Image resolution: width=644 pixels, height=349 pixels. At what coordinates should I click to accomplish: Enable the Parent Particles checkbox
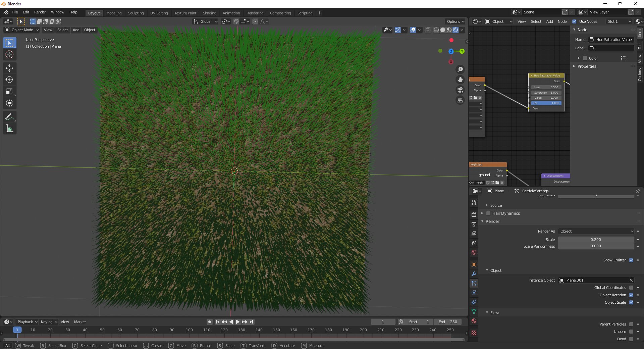pos(631,324)
